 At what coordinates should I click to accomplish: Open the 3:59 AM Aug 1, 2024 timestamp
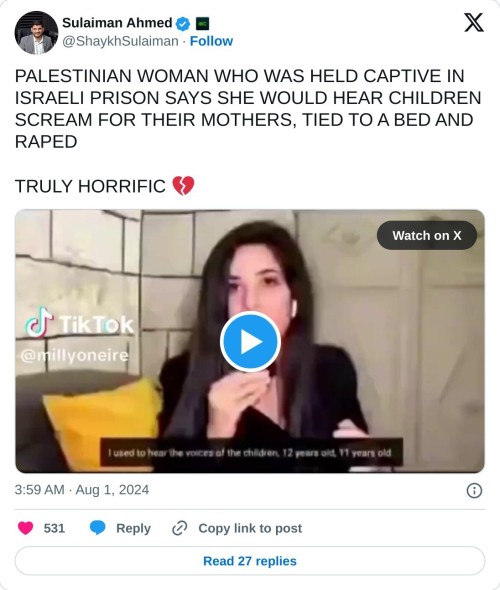[x=82, y=490]
